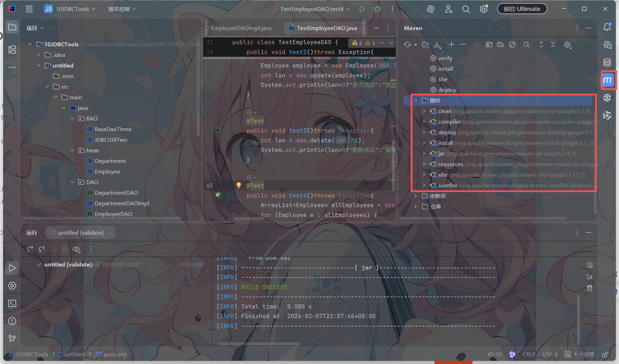Open the AI assistant swirl icon in title bar

tap(430, 9)
